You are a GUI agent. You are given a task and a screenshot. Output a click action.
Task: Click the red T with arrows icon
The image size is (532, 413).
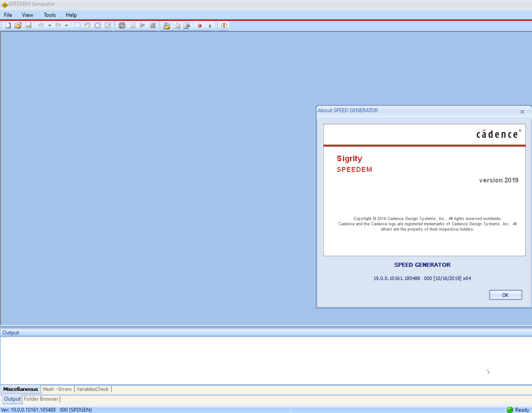pos(224,26)
